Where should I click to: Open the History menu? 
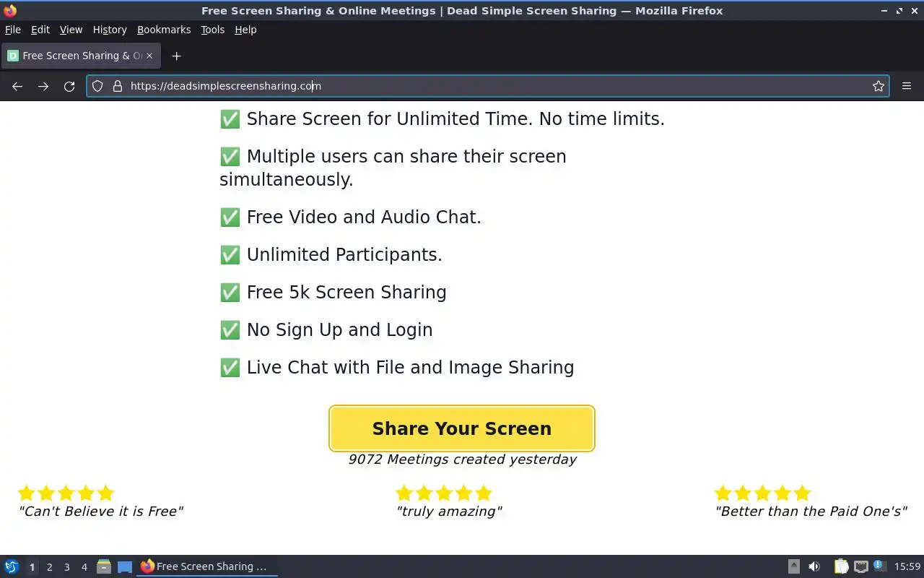110,30
